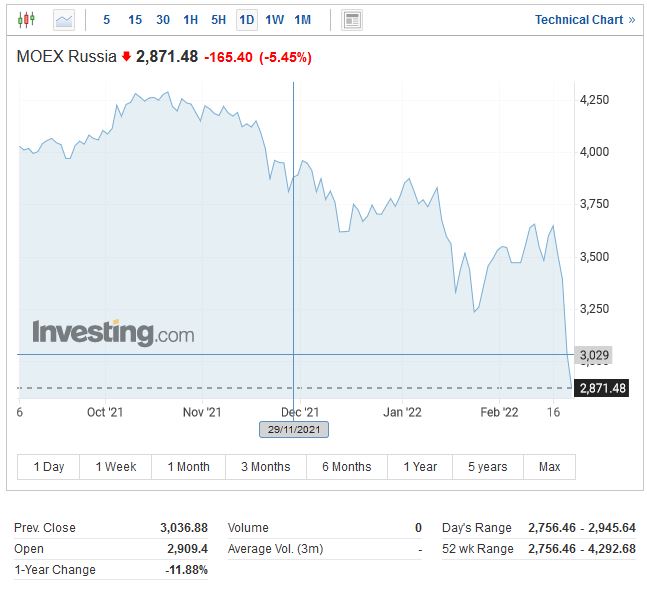Show the 1 Day range tab
647x590 pixels.
click(49, 467)
